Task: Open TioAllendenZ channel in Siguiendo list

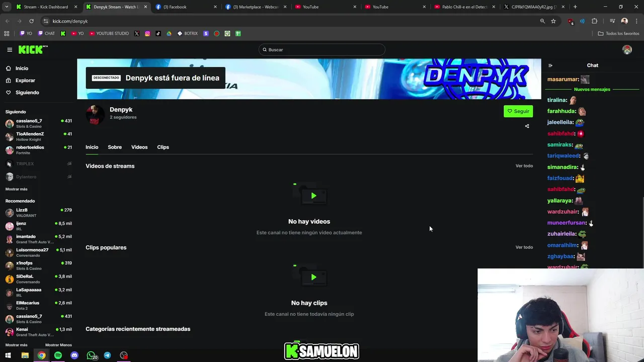Action: 38,136
